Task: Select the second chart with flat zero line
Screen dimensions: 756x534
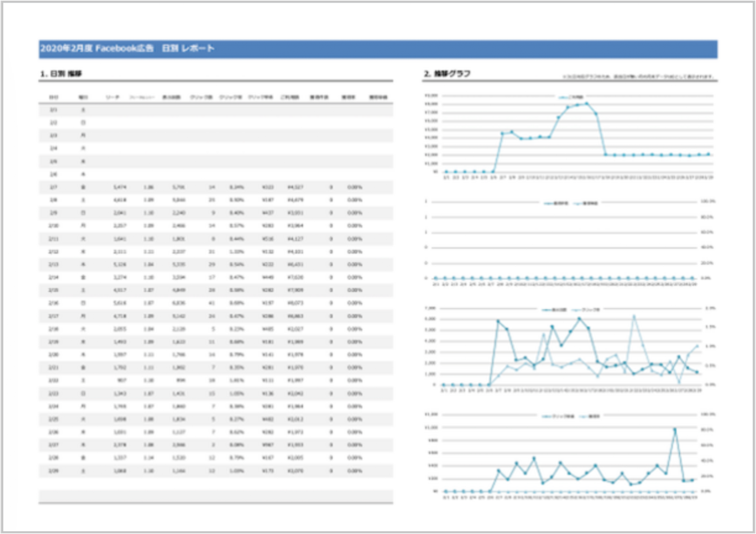Action: coord(569,243)
